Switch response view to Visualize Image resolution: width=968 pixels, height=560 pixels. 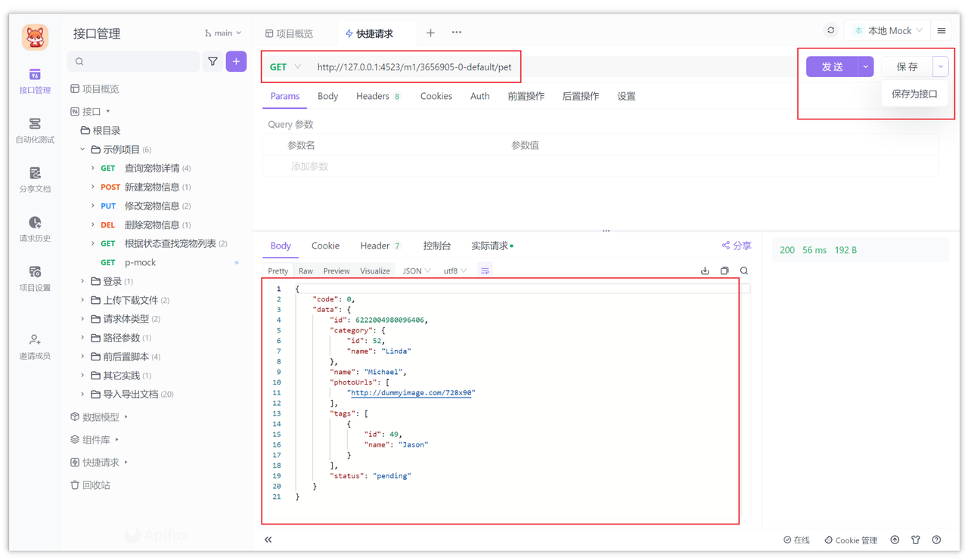coord(375,271)
